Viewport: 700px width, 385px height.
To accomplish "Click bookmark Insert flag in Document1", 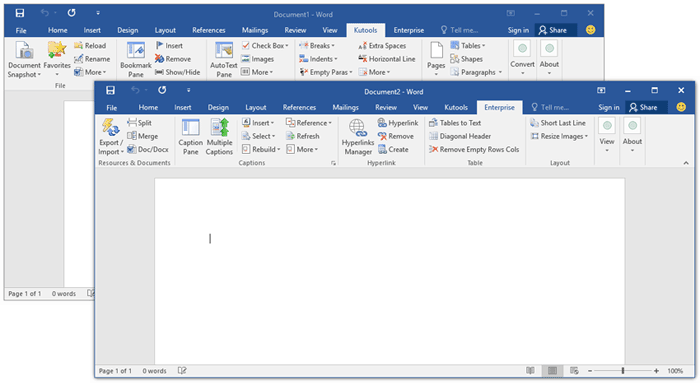I will point(169,46).
